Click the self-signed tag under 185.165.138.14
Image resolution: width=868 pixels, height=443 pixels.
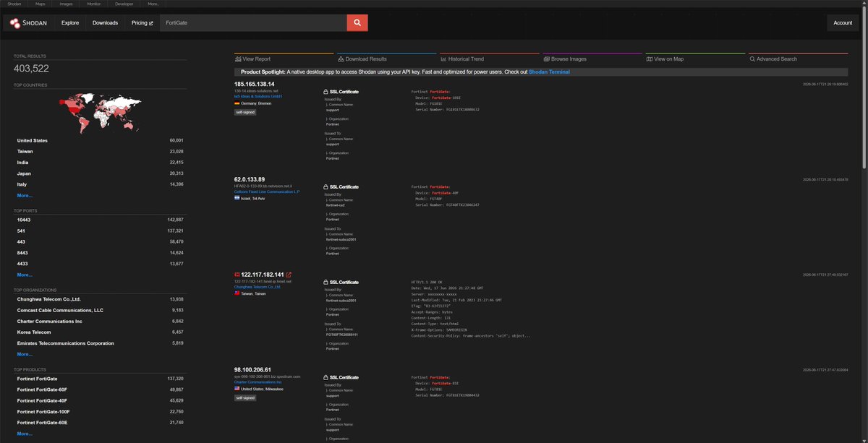coord(245,112)
